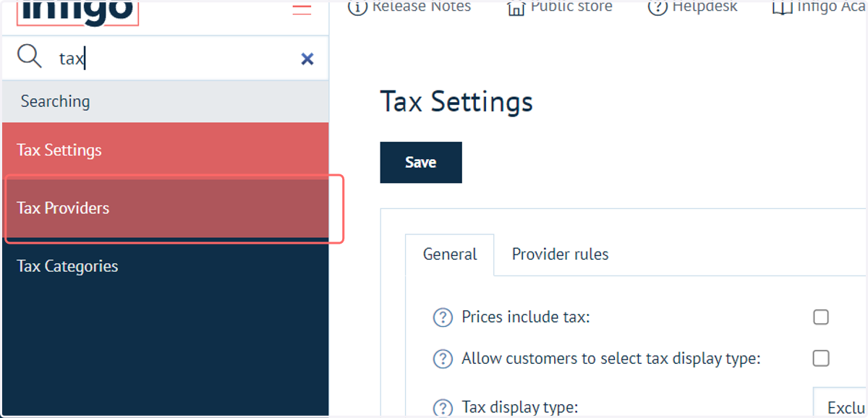Open the Infigo Academy link
This screenshot has width=868, height=418.
832,7
